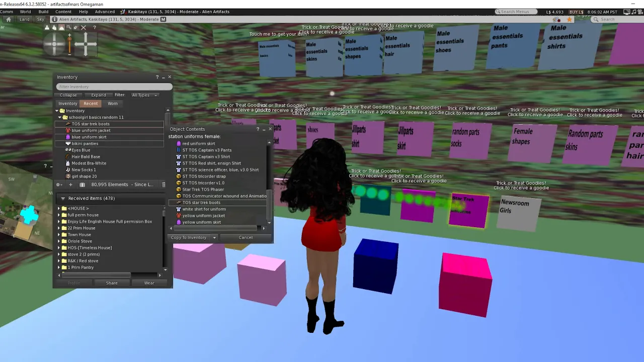Open Object Contents help question mark
The width and height of the screenshot is (644, 362).
click(258, 129)
